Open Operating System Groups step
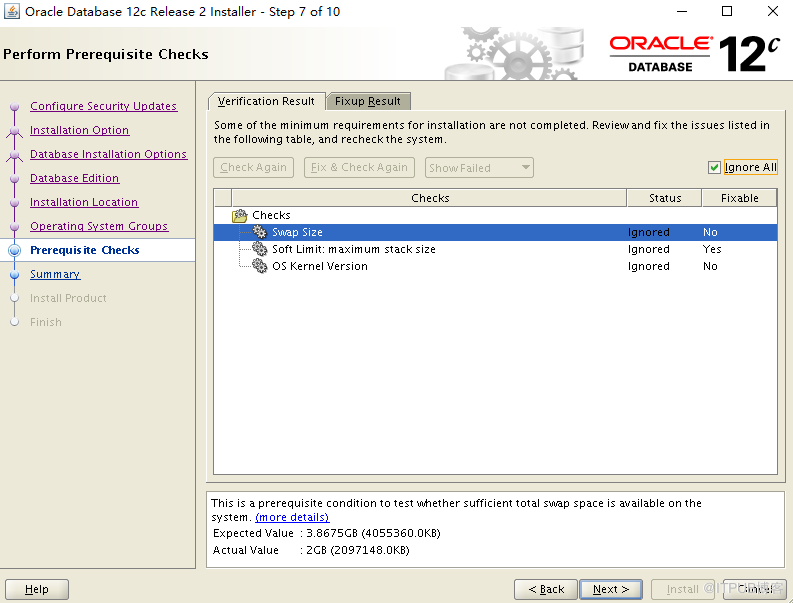Screen dimensions: 793x603 click(99, 226)
